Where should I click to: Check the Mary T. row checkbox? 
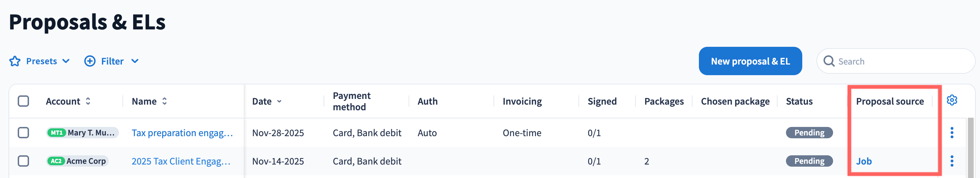(x=24, y=133)
